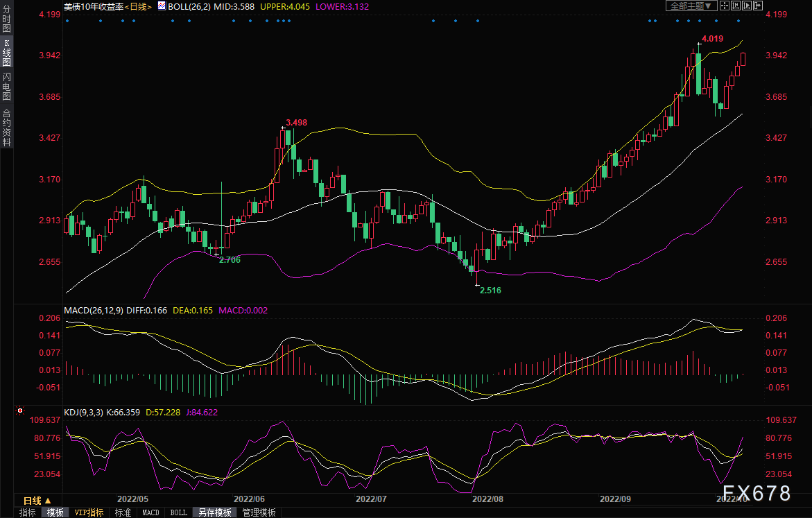
Task: Open the 合约资料 side tab
Action: pyautogui.click(x=6, y=128)
